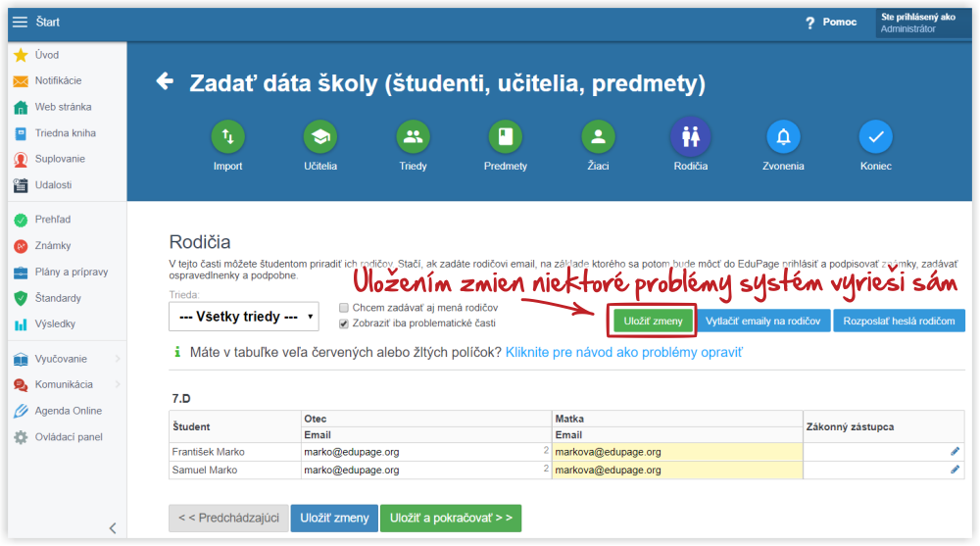Enable 'Chcem zadávať aj mená rodičov' checkbox

[344, 308]
